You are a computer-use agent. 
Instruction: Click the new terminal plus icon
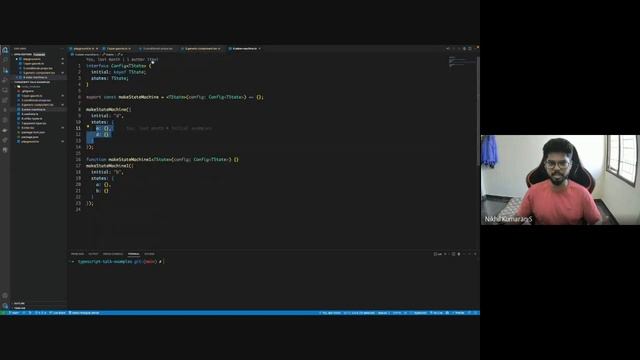pyautogui.click(x=445, y=254)
